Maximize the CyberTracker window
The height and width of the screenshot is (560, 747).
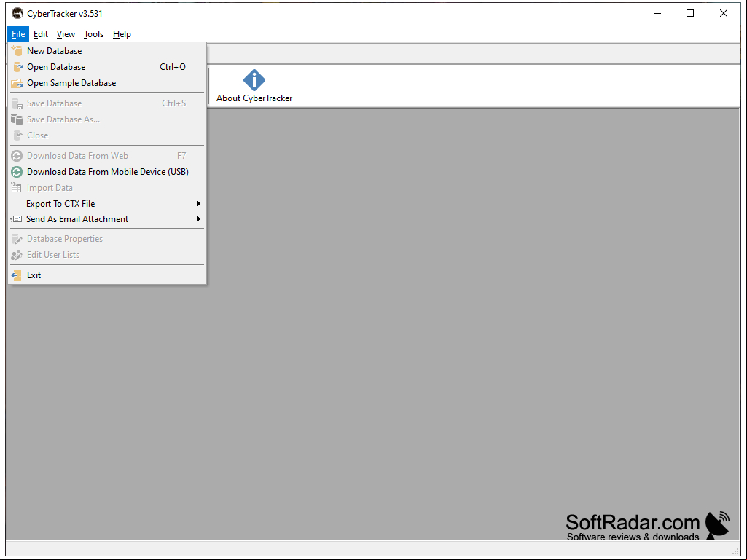click(x=690, y=13)
